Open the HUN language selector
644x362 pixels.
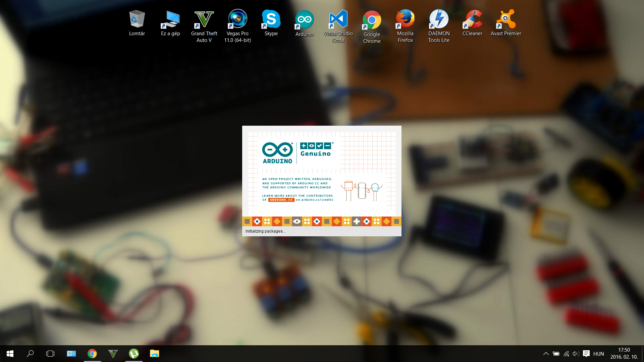(598, 354)
